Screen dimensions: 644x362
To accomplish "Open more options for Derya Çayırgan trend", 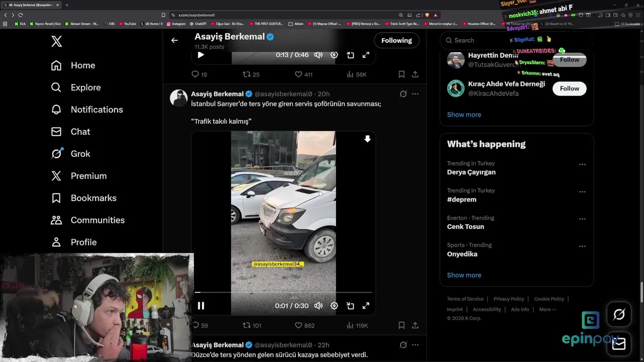I will pos(582,164).
